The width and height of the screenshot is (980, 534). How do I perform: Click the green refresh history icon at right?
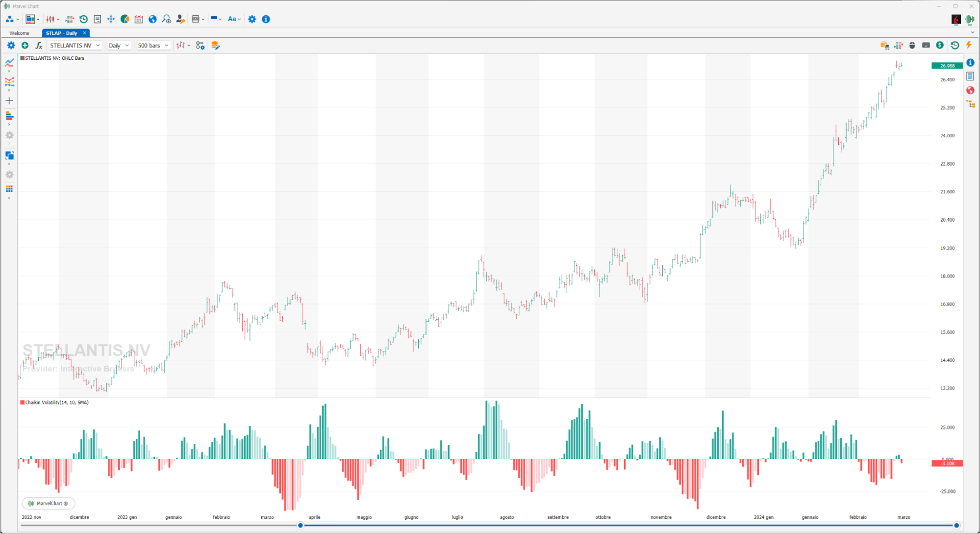click(x=955, y=45)
